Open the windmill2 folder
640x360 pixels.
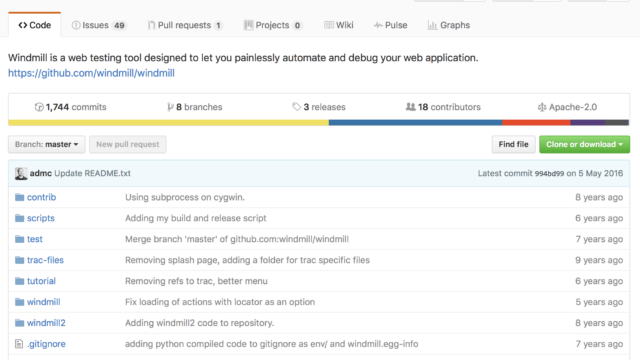[x=46, y=323]
